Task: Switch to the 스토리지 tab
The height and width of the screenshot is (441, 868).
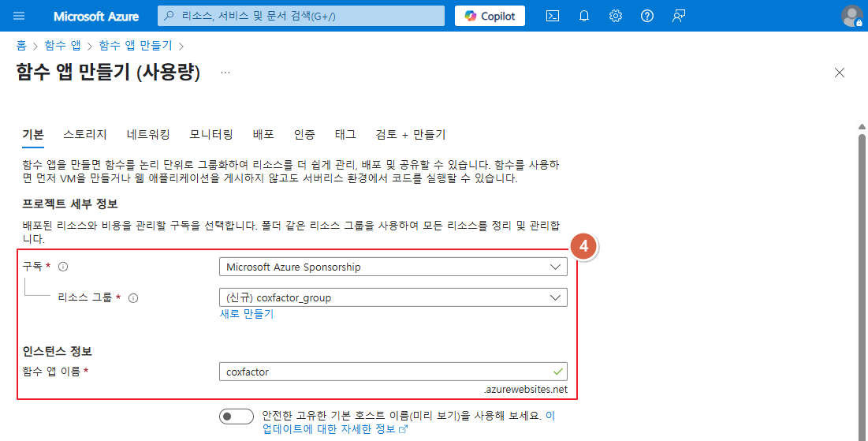Action: [85, 135]
